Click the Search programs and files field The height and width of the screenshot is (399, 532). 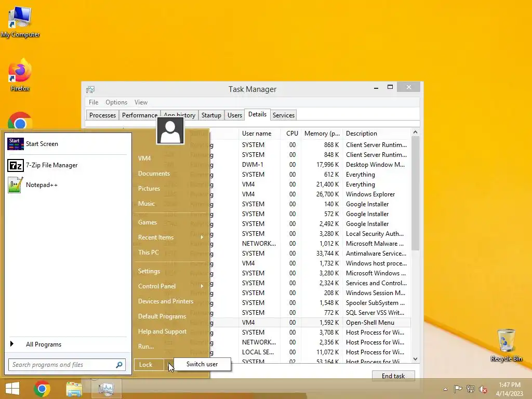pos(67,365)
